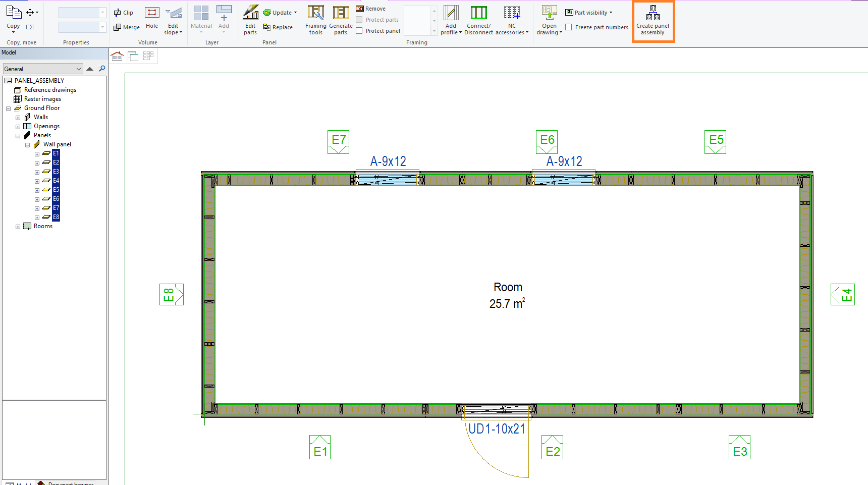Open the General dropdown in Model panel
Viewport: 868px width, 485px height.
coord(42,69)
